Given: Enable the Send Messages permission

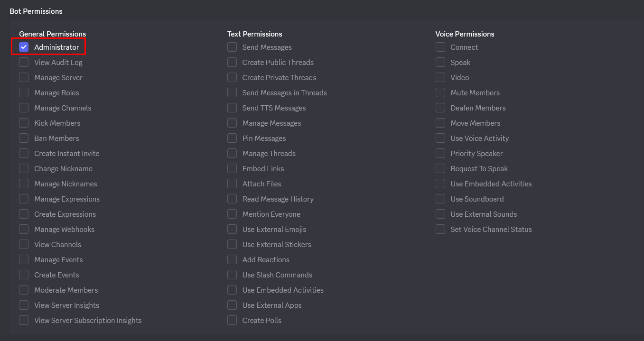Looking at the screenshot, I should [232, 47].
